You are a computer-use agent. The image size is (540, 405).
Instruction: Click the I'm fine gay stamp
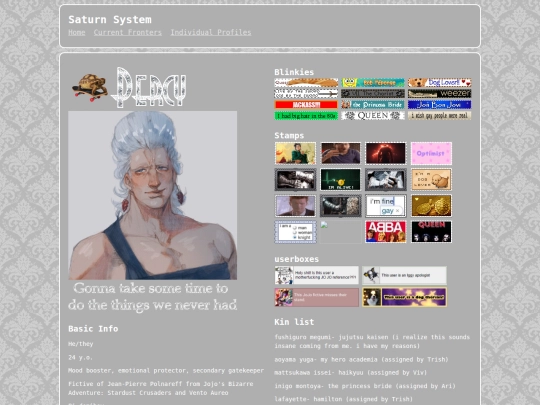pos(386,206)
